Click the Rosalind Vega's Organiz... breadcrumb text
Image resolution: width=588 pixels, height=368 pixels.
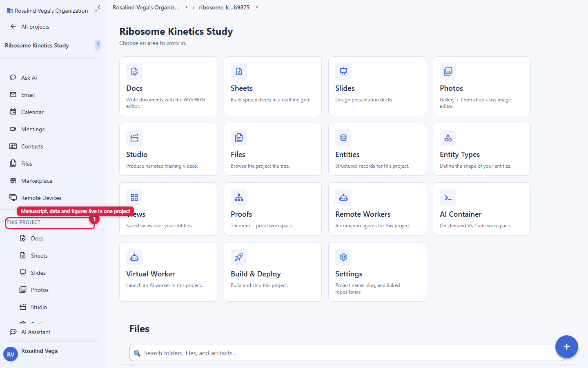[146, 7]
